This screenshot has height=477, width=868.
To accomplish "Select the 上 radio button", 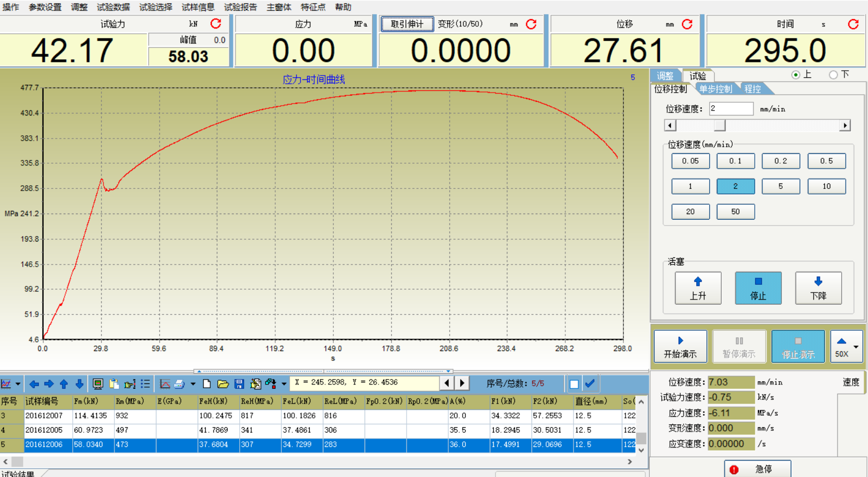I will click(x=796, y=75).
